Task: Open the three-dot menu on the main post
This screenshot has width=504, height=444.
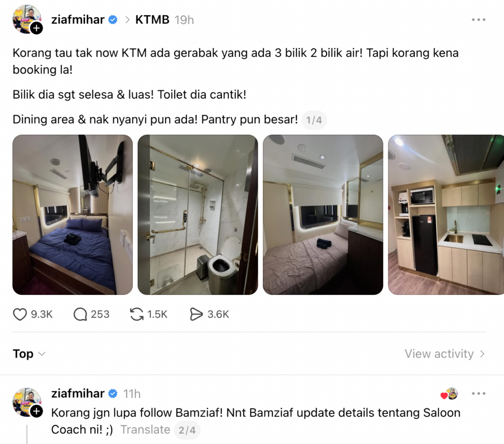Action: click(x=478, y=20)
